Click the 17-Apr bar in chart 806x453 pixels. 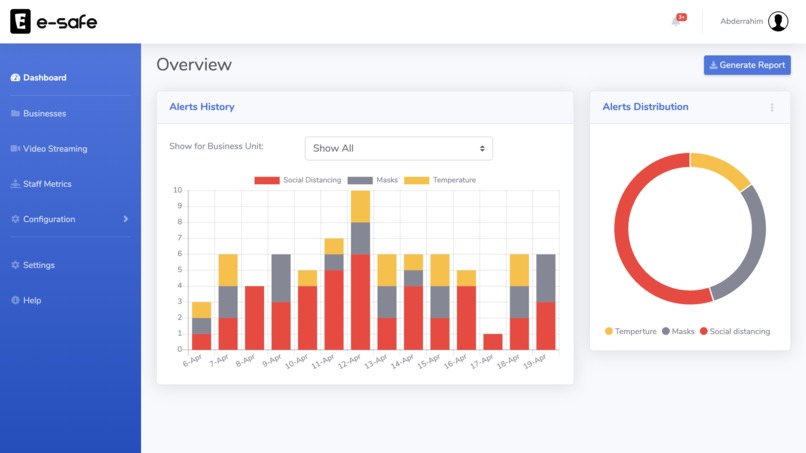pyautogui.click(x=493, y=342)
